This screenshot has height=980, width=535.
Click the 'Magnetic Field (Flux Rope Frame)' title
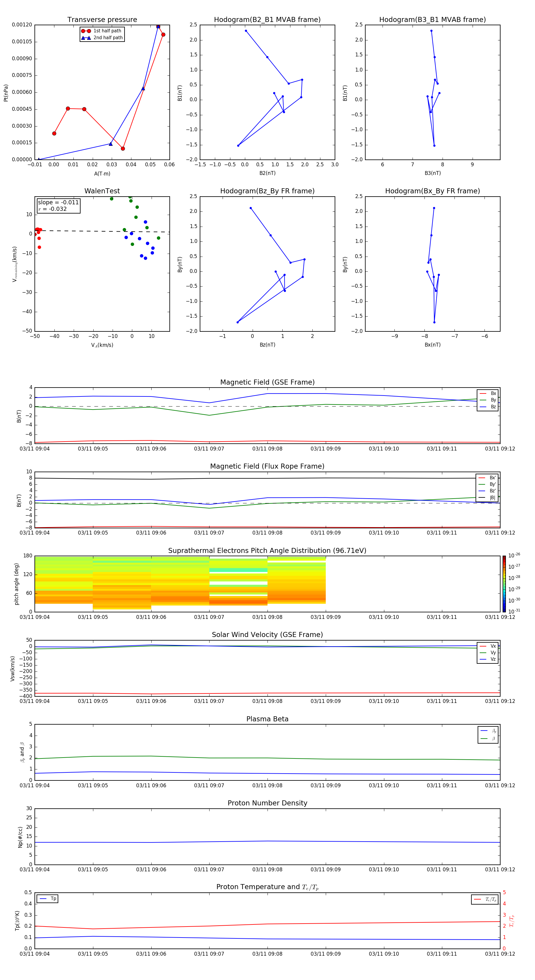(x=267, y=467)
